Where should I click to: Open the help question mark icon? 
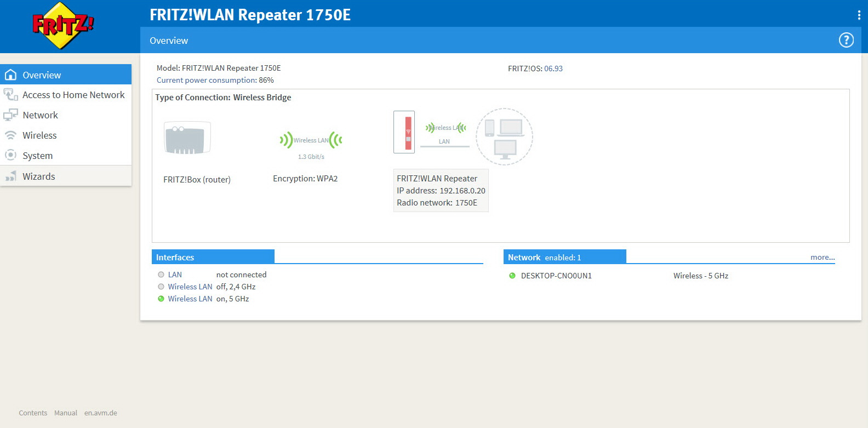(846, 40)
